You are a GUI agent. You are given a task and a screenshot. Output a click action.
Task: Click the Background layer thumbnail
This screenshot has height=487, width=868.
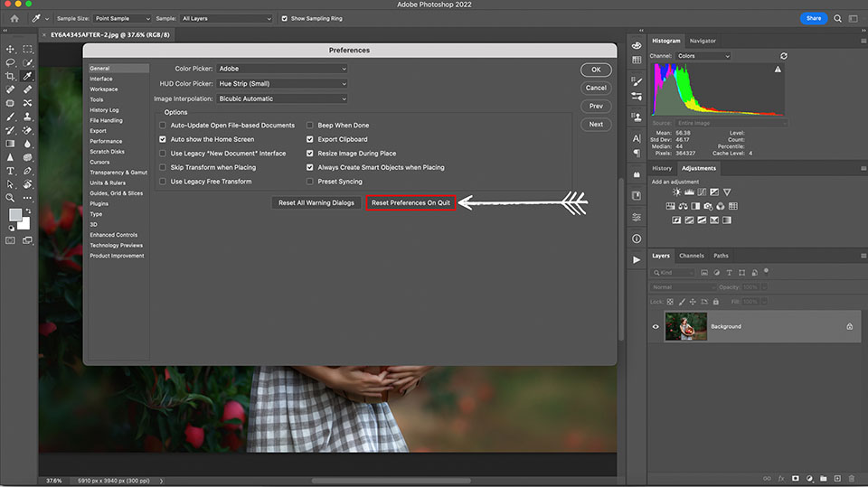coord(685,326)
